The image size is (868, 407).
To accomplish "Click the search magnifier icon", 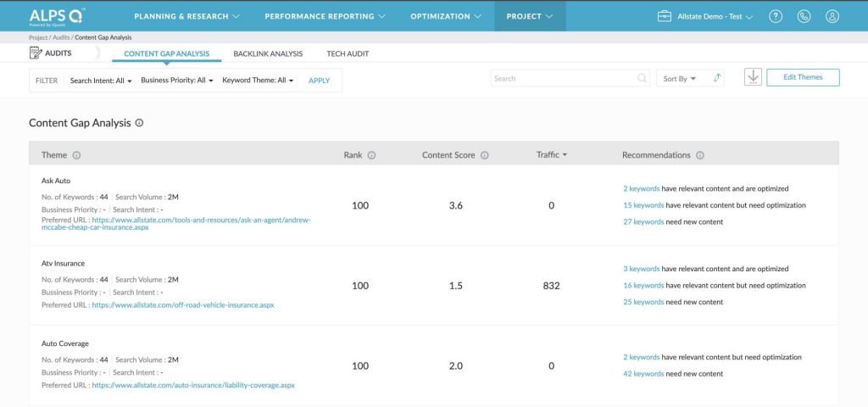I will click(x=643, y=78).
